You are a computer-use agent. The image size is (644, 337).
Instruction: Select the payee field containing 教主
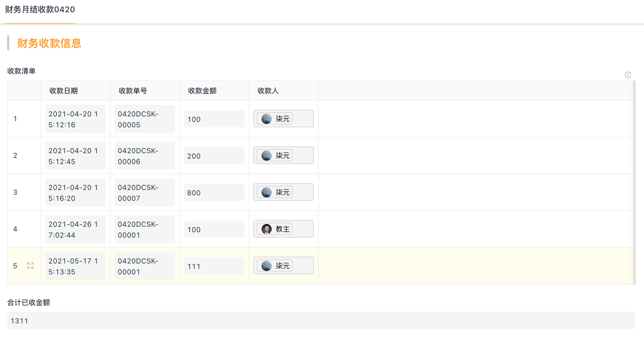pyautogui.click(x=284, y=229)
